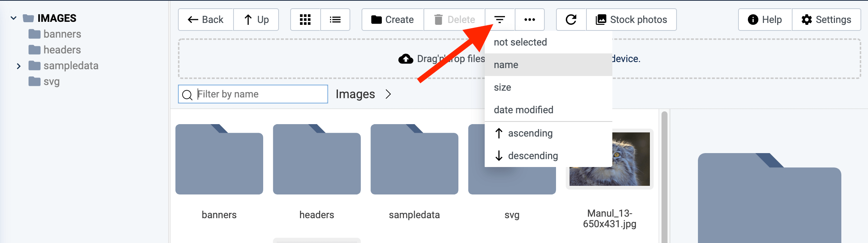Select IMAGES root folder in tree
868x243 pixels.
tap(50, 18)
